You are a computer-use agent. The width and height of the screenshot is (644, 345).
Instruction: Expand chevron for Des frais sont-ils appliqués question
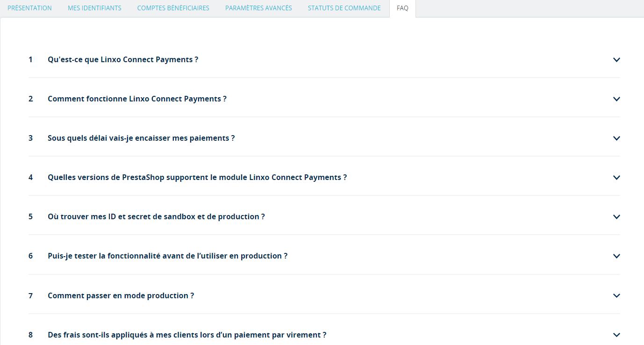tap(616, 335)
